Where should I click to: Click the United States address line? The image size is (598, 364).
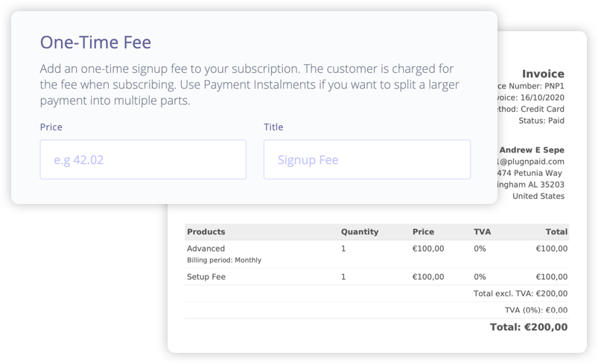pyautogui.click(x=538, y=197)
